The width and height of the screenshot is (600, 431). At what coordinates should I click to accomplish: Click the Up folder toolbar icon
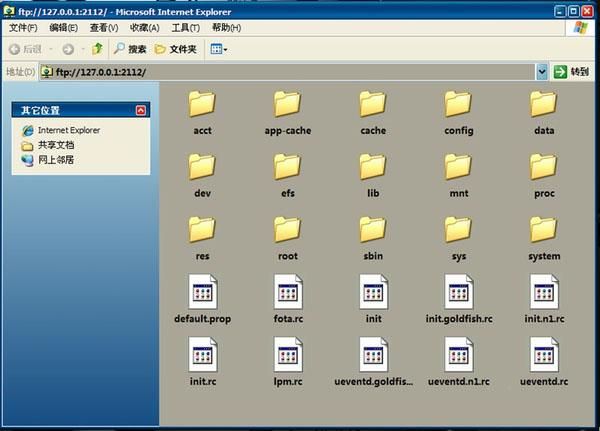(x=97, y=48)
